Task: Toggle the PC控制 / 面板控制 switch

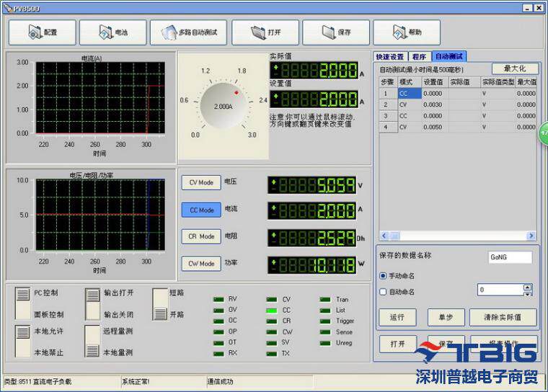Action: [x=22, y=303]
